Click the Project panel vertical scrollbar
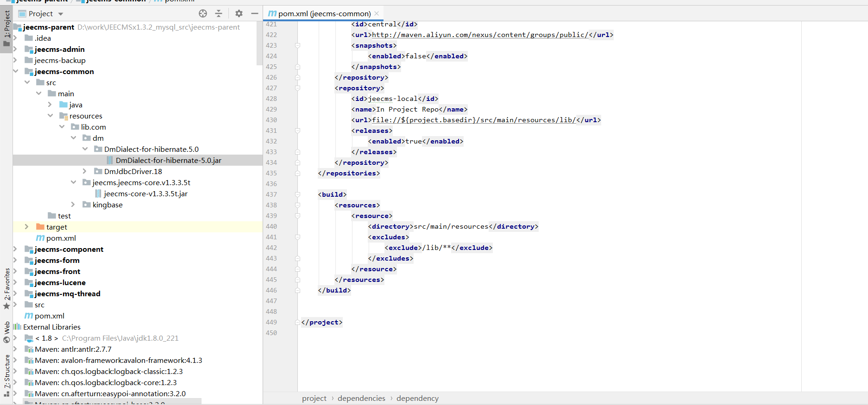The image size is (868, 405). [x=259, y=43]
